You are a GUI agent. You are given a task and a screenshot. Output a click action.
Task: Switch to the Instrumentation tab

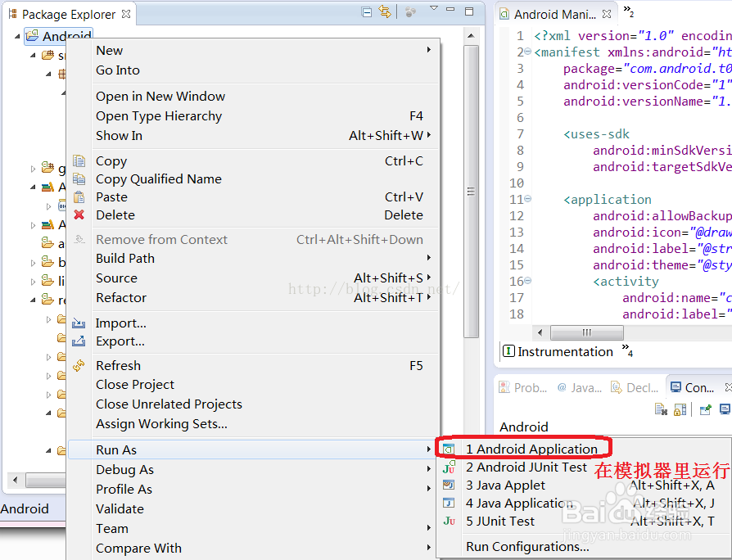pyautogui.click(x=558, y=351)
